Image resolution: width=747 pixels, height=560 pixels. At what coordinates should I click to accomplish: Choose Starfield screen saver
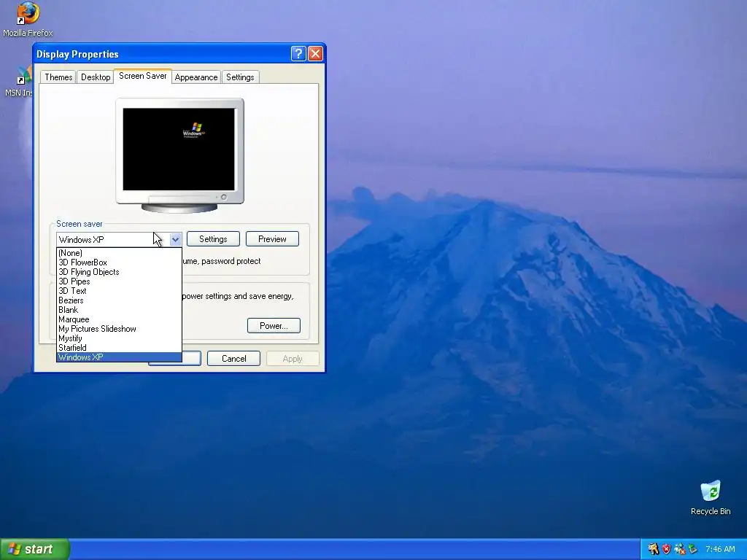point(119,348)
